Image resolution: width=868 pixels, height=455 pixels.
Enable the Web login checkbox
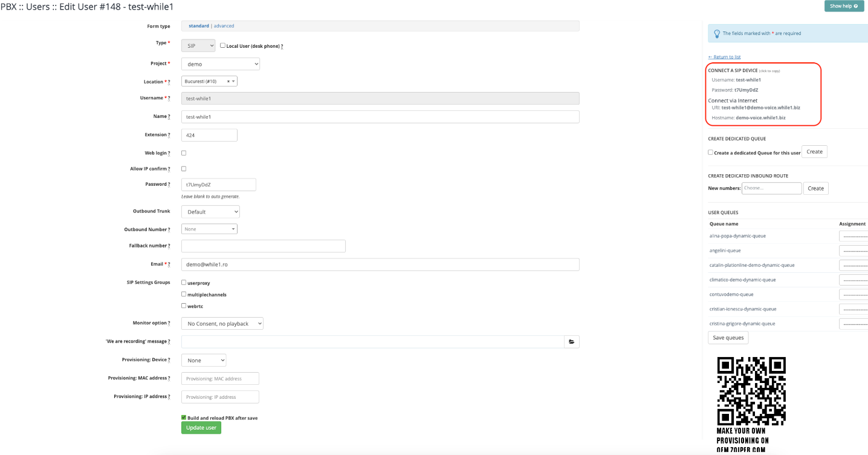tap(184, 153)
